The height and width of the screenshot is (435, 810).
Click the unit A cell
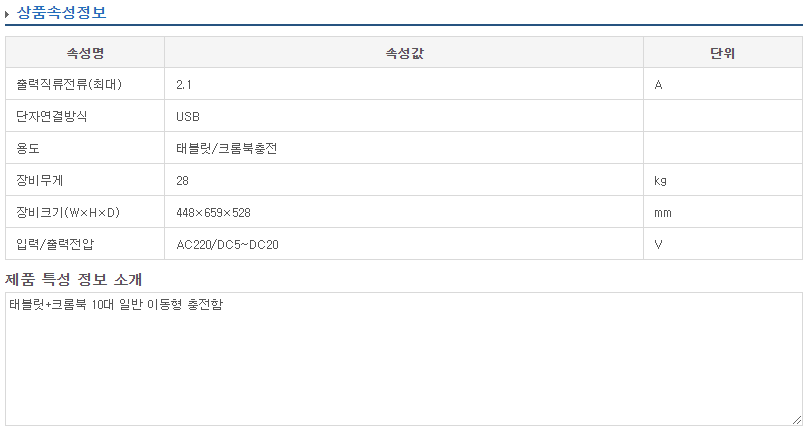point(723,84)
